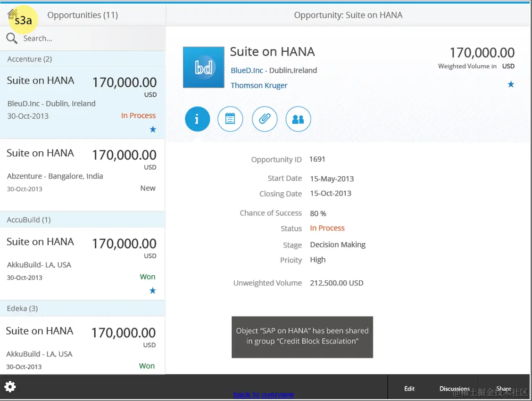Click the Opportunity: Suite on HANA title bar
The height and width of the screenshot is (401, 532).
348,15
